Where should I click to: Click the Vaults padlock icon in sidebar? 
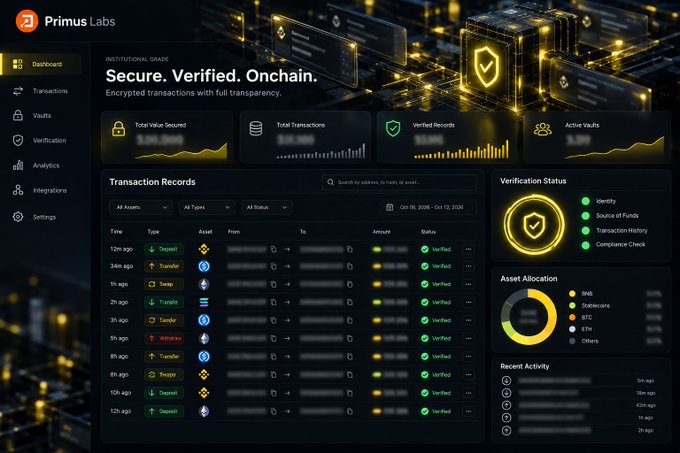pos(18,115)
